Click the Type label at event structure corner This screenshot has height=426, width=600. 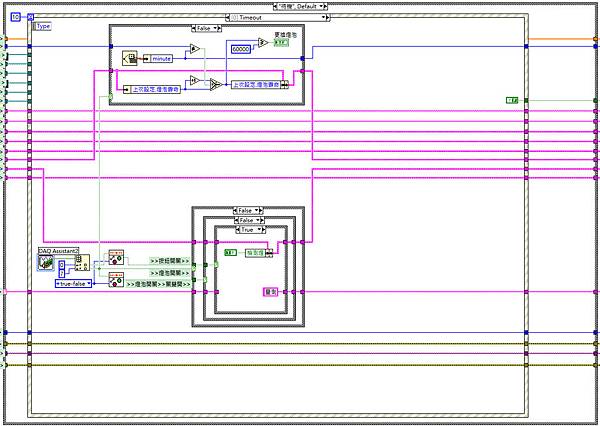click(42, 26)
